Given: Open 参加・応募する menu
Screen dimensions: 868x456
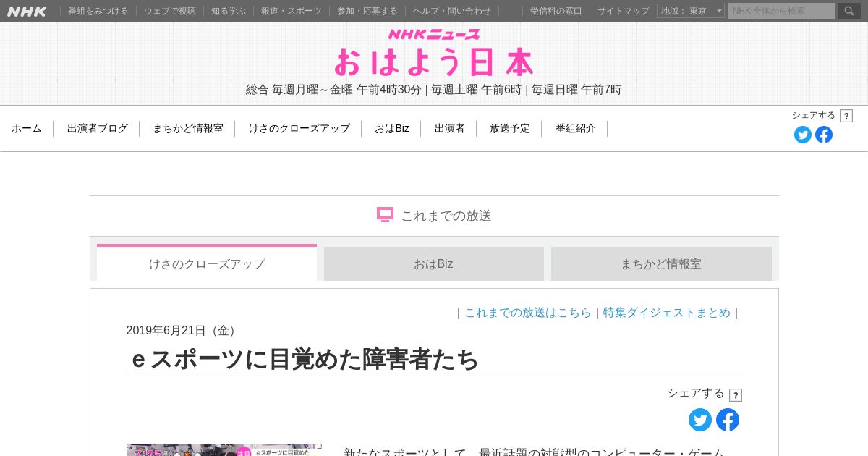Looking at the screenshot, I should [x=367, y=11].
